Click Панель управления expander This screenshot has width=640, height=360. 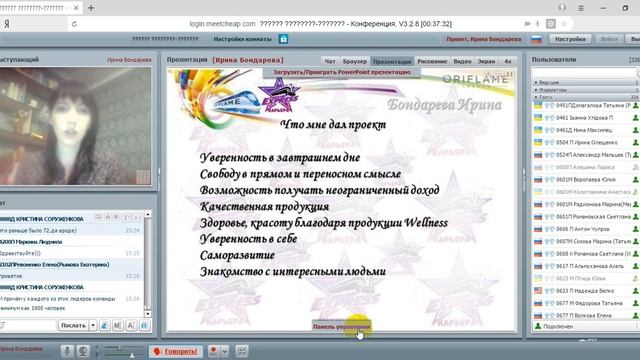[x=341, y=327]
